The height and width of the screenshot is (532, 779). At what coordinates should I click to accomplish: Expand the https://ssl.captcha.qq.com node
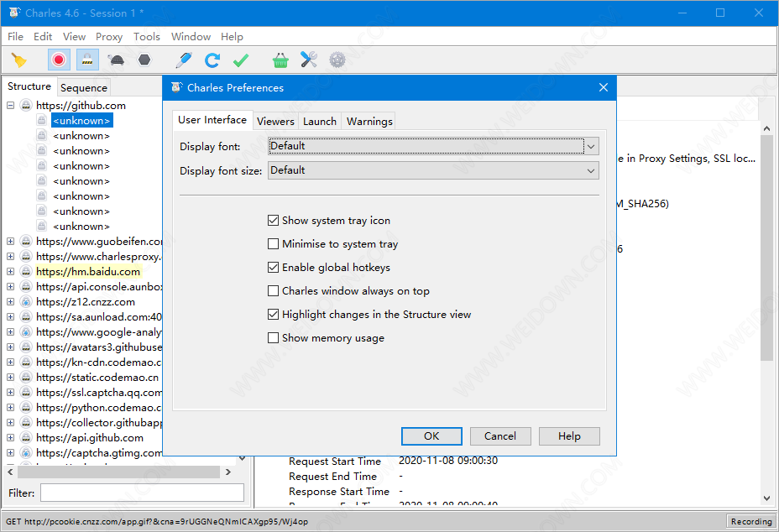click(x=10, y=393)
